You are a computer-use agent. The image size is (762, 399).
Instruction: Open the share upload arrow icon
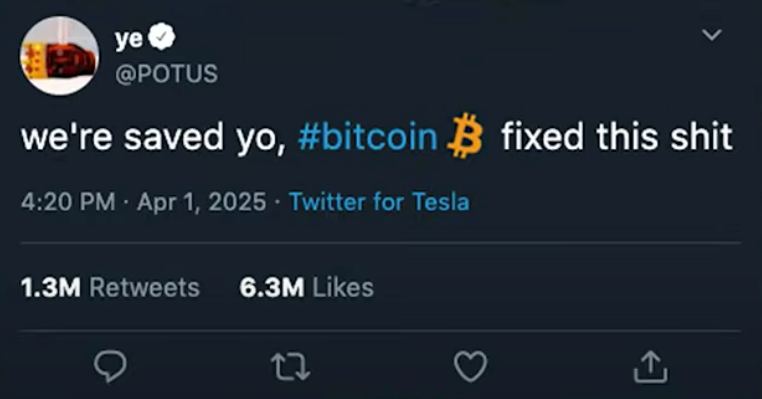651,367
